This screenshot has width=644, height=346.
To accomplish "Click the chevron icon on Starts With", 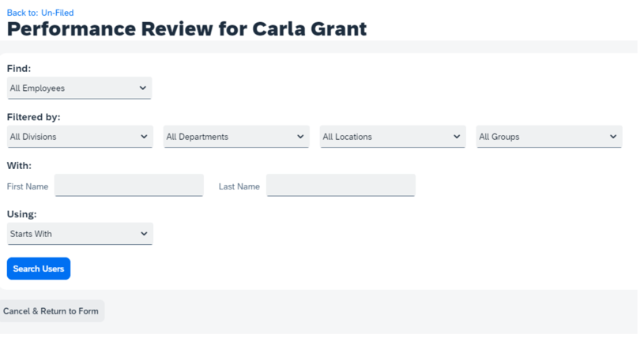I will click(x=143, y=234).
